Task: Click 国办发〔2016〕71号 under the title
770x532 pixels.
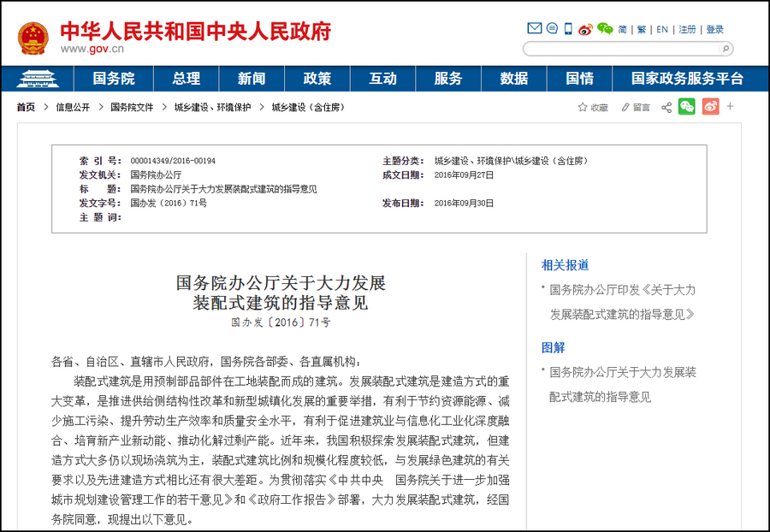Action: pos(281,322)
